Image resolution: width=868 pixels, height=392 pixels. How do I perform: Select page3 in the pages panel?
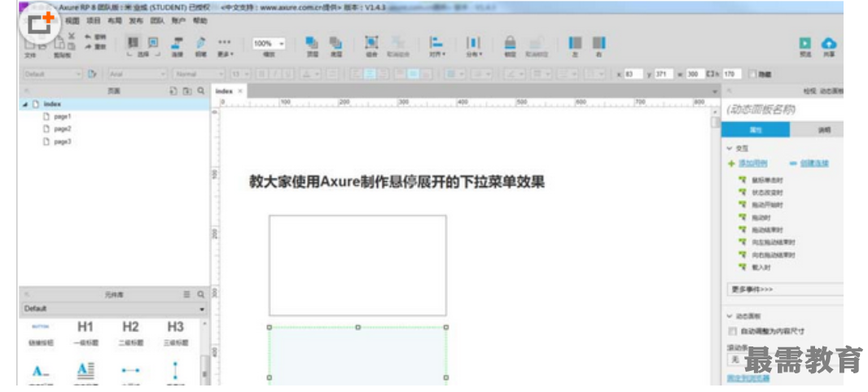(63, 142)
